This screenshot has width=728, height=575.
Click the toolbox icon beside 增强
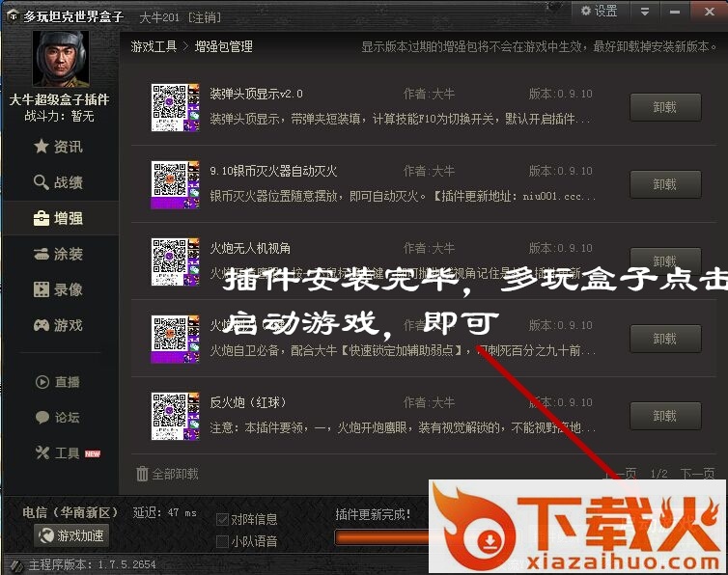(x=42, y=218)
